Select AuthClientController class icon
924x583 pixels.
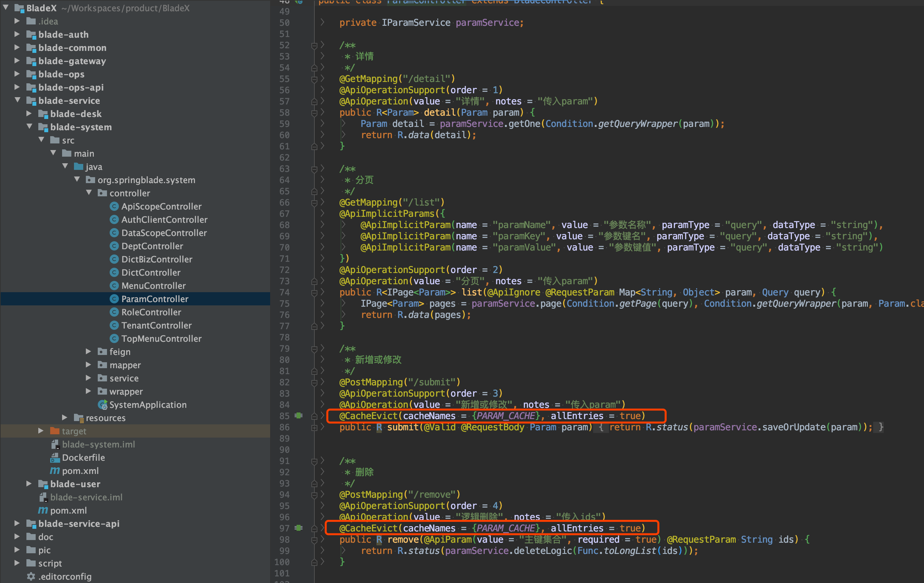coord(114,219)
